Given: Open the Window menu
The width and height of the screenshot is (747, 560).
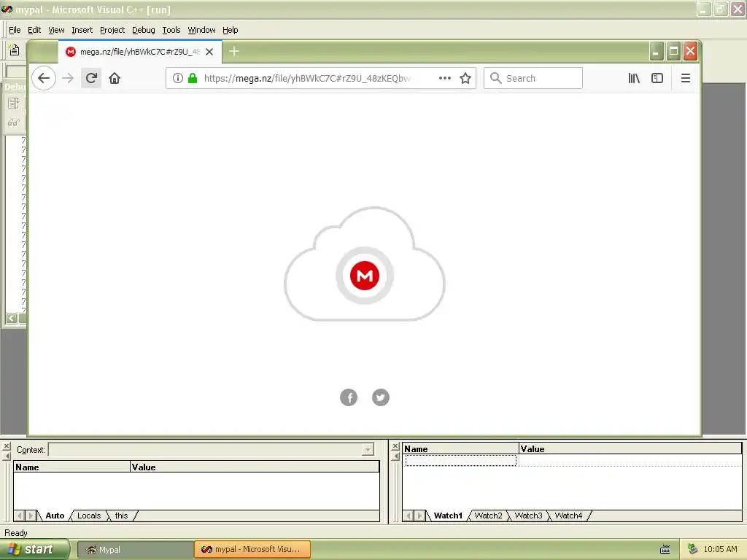Looking at the screenshot, I should click(201, 30).
